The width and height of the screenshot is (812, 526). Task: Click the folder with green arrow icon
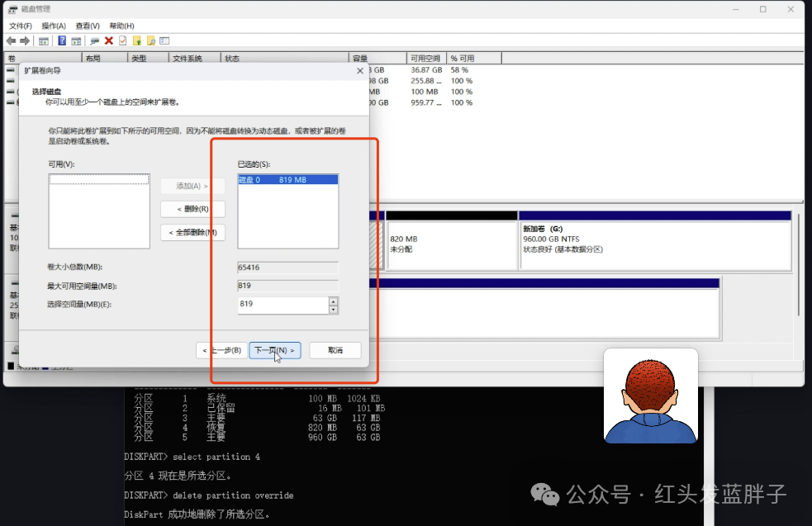click(137, 41)
